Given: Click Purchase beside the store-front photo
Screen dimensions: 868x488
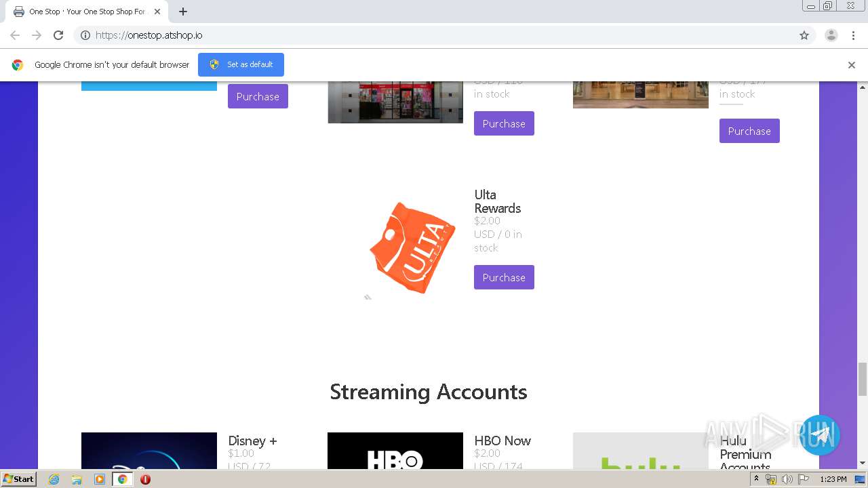Looking at the screenshot, I should [504, 123].
